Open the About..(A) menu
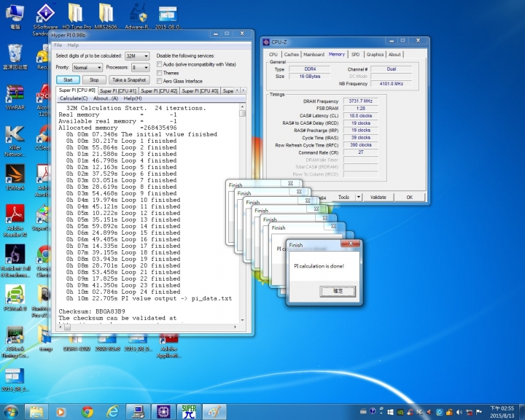 click(x=106, y=98)
